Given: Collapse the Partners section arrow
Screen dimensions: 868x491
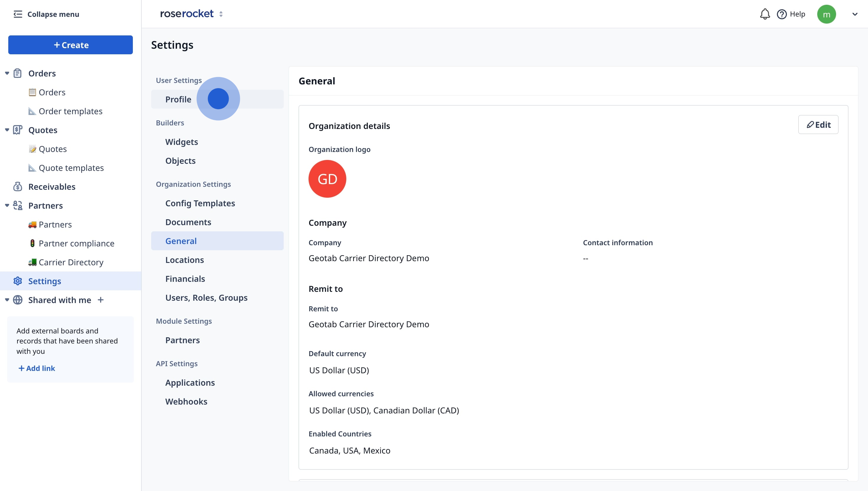Looking at the screenshot, I should point(7,205).
